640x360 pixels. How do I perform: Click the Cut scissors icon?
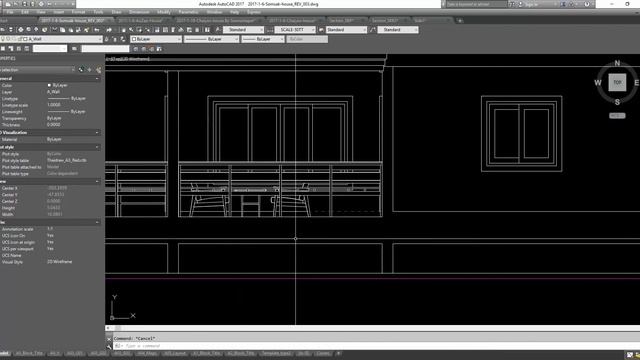55,30
